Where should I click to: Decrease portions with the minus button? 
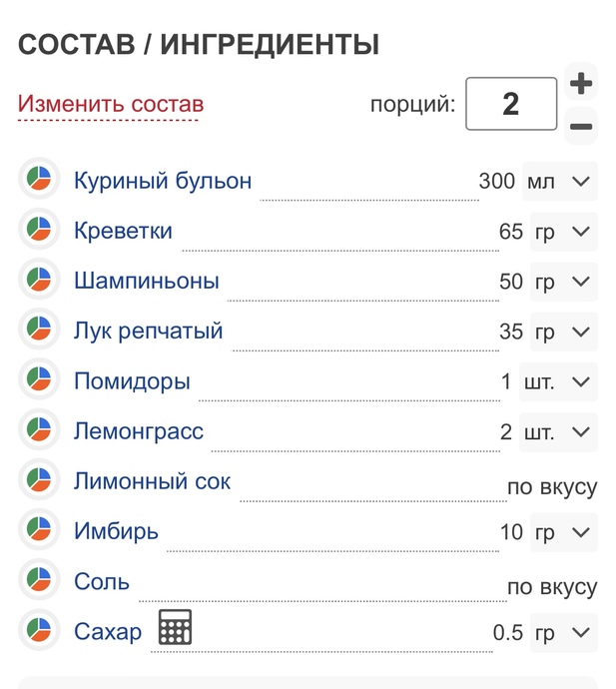pyautogui.click(x=581, y=127)
